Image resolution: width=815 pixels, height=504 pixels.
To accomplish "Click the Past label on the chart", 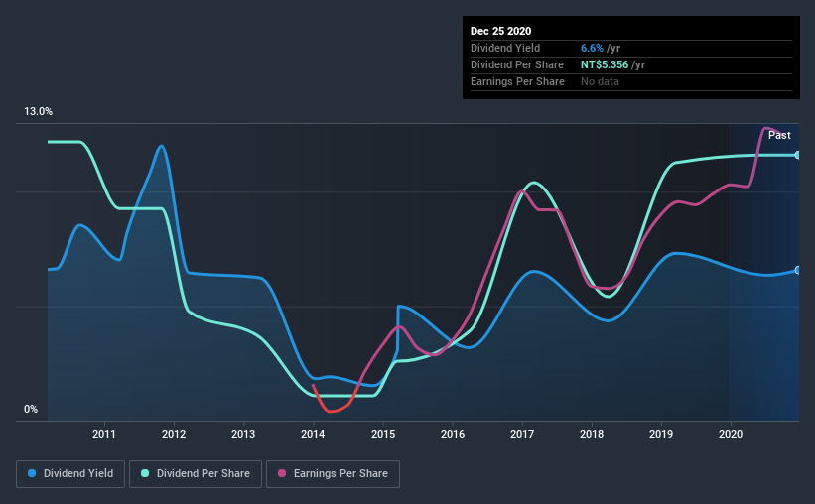I will pos(779,136).
